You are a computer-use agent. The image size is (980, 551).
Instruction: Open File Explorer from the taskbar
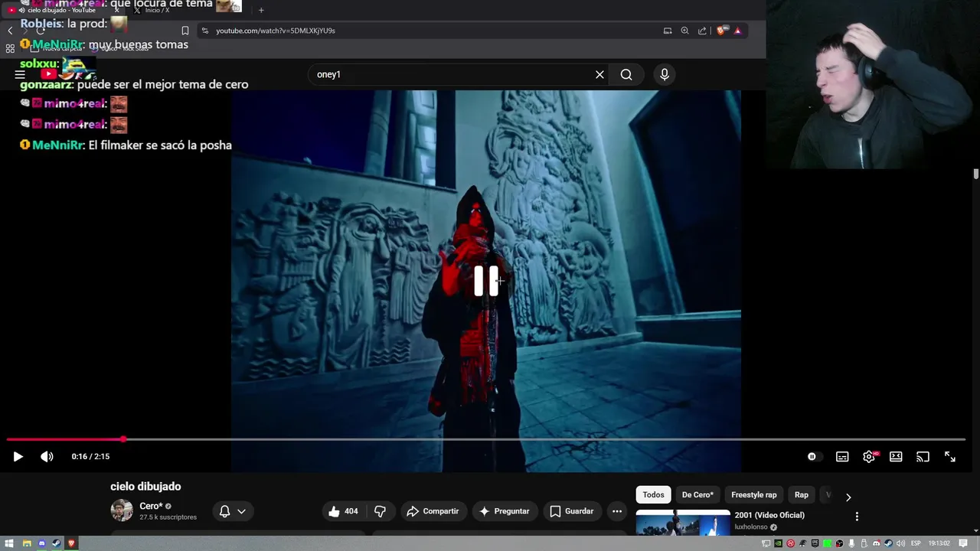coord(27,543)
